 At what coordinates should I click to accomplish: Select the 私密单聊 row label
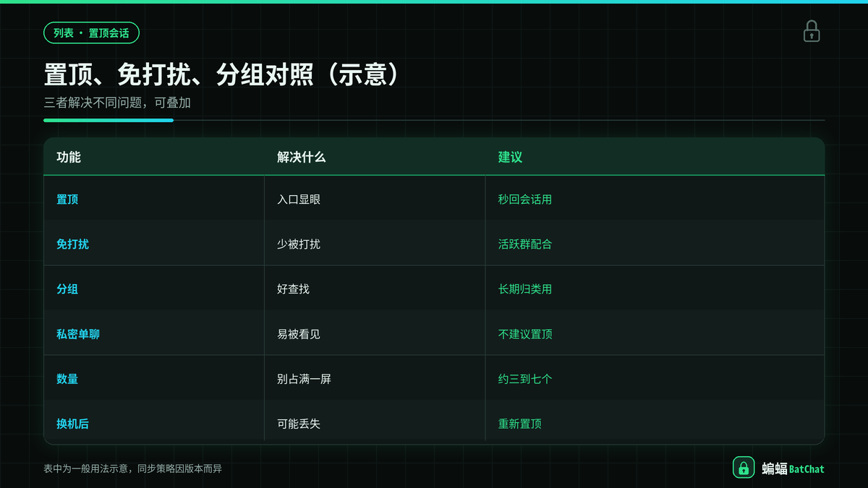pyautogui.click(x=78, y=334)
